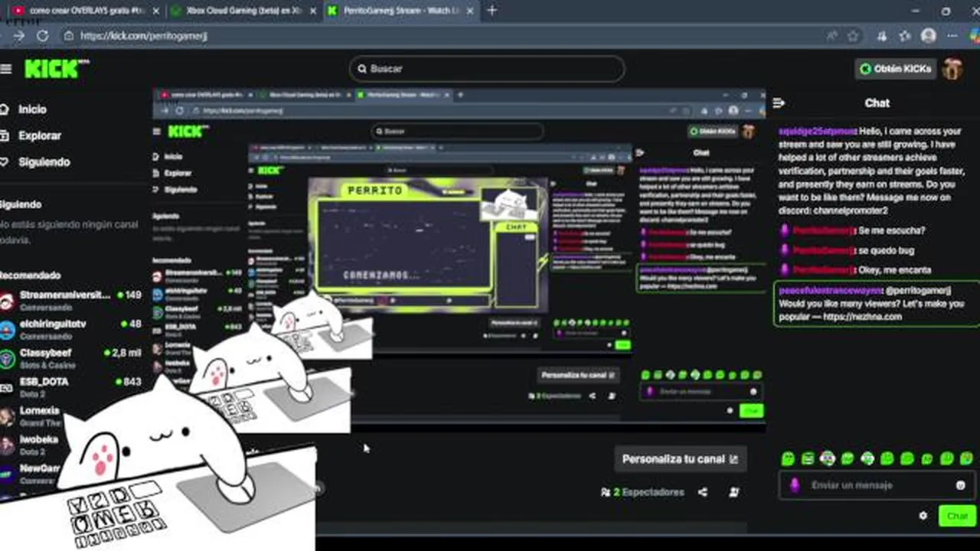Switch to the Xbox Cloud Gaming tab

pos(242,11)
